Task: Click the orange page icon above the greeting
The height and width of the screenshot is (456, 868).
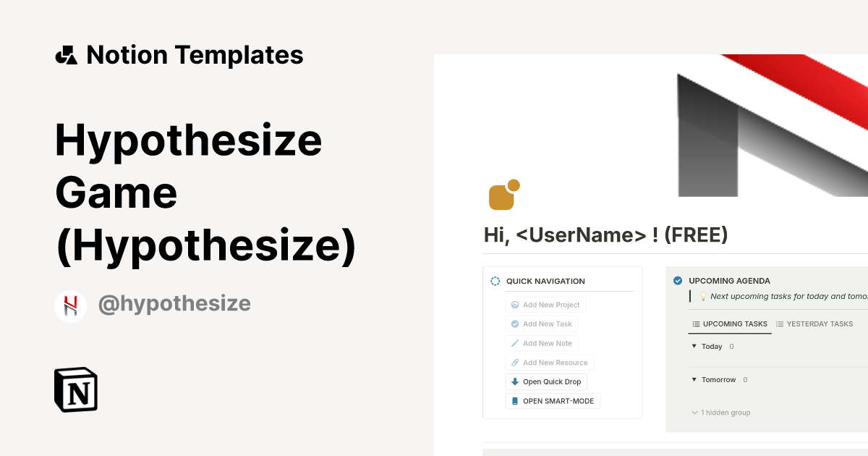Action: coord(502,194)
